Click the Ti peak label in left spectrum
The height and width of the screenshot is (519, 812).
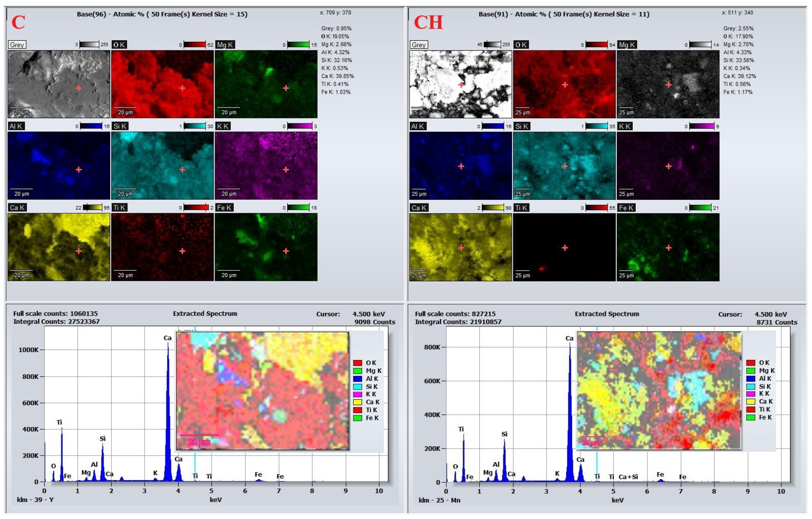click(59, 422)
